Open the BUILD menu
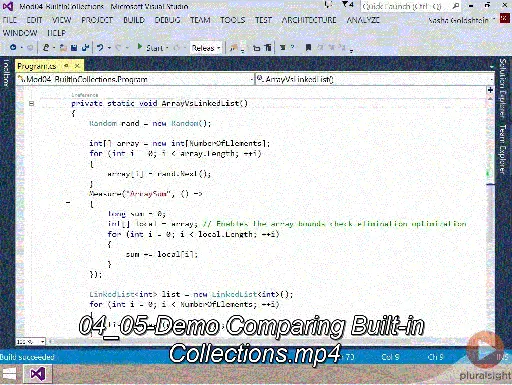 click(x=134, y=20)
